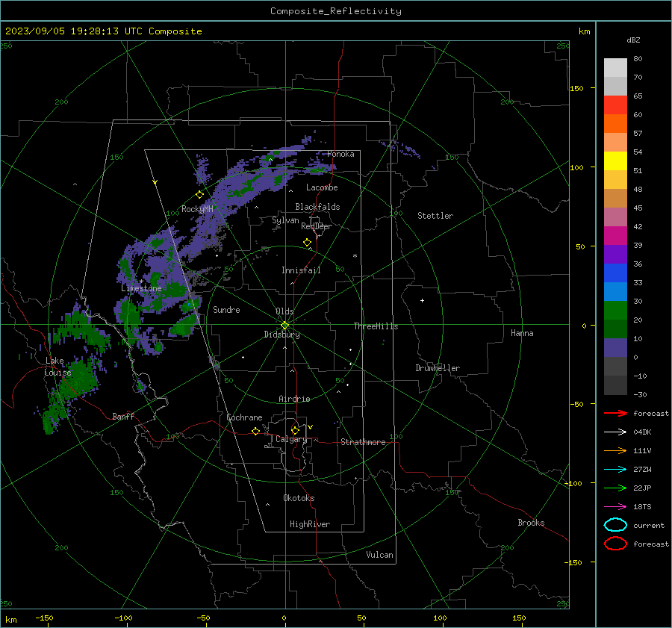672x628 pixels.
Task: Click the Blackfalds label
Action: pyautogui.click(x=317, y=207)
